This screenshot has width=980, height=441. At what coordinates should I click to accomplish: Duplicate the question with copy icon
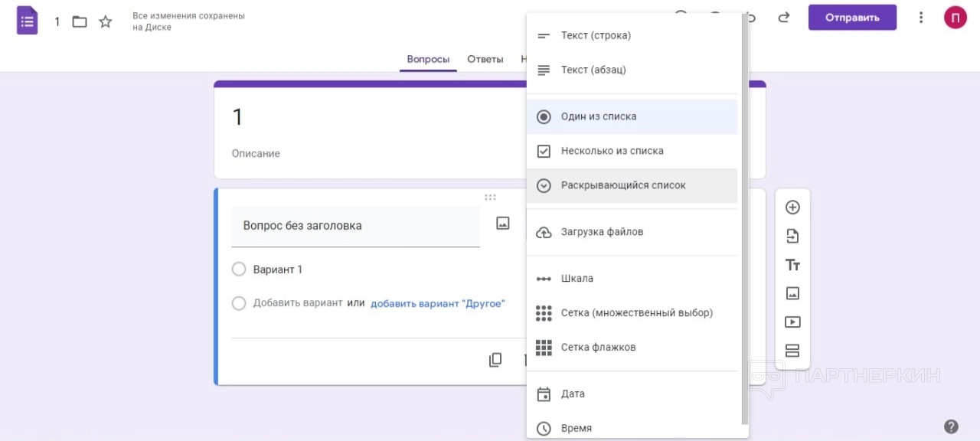pos(495,360)
